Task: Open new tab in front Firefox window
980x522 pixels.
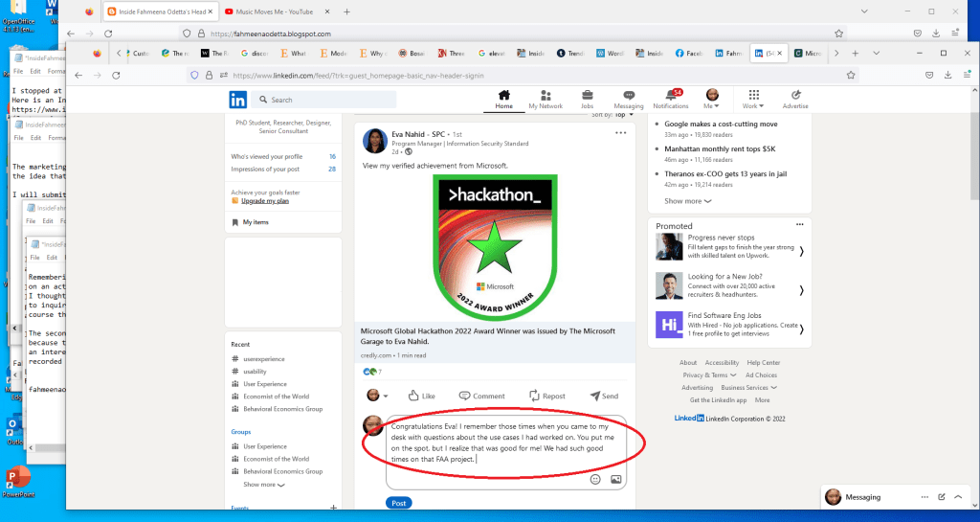Action: (855, 53)
